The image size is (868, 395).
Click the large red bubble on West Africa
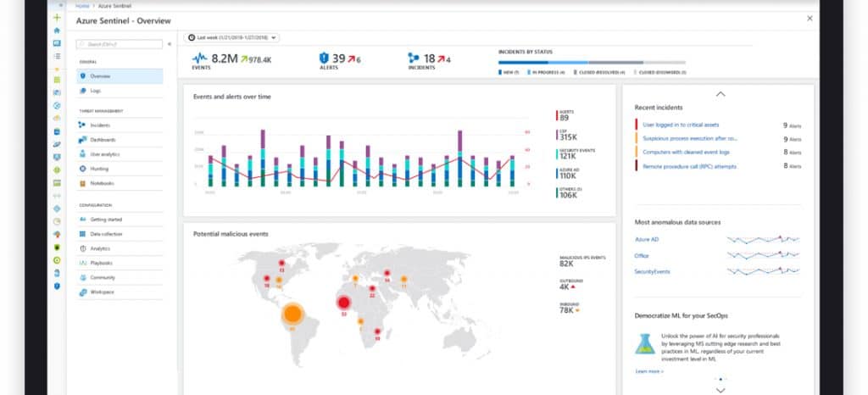click(x=344, y=303)
